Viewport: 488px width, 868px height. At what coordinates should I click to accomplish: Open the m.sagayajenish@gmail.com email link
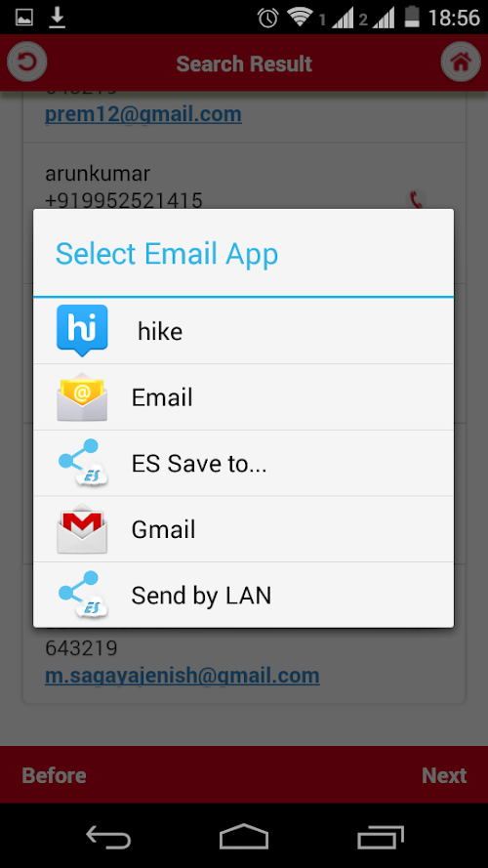point(183,676)
